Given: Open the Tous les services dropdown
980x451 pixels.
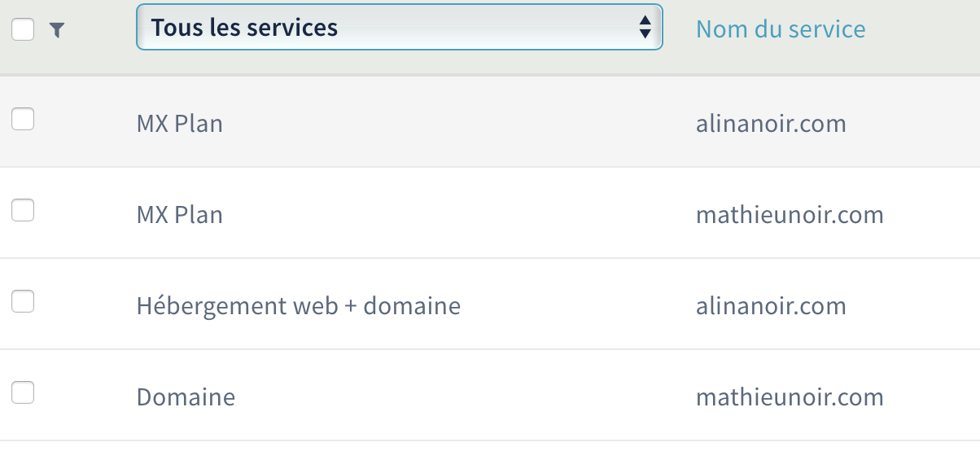Looking at the screenshot, I should (x=399, y=27).
